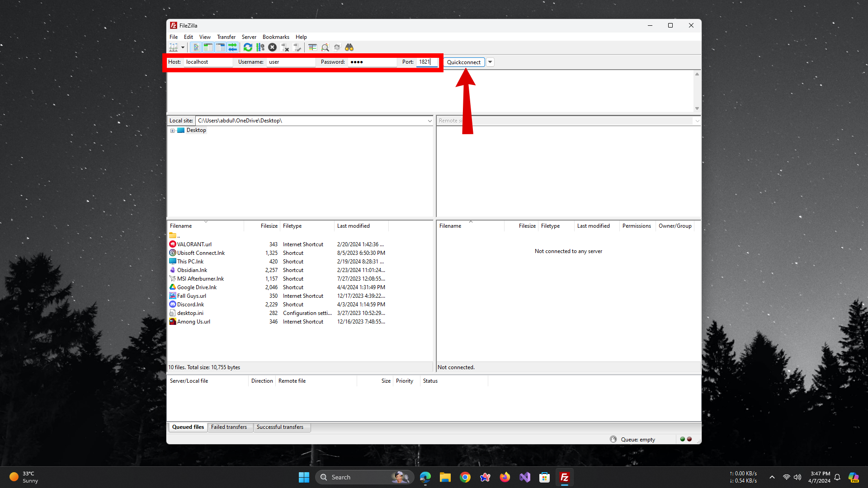Click the toggle filename filters magnifier icon
This screenshot has height=488, width=868.
(325, 47)
